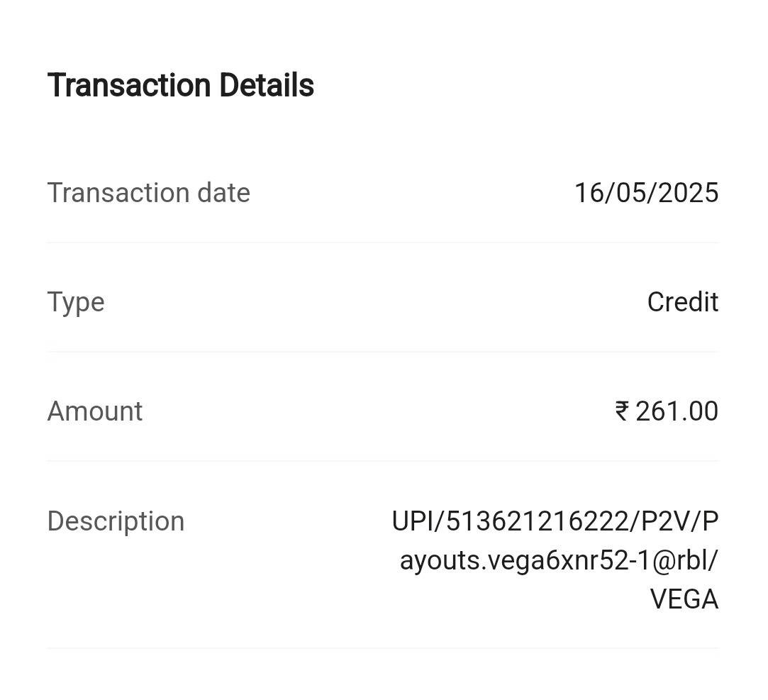Viewport: 768px width, 700px height.
Task: Click the word Details in heading
Action: [267, 85]
